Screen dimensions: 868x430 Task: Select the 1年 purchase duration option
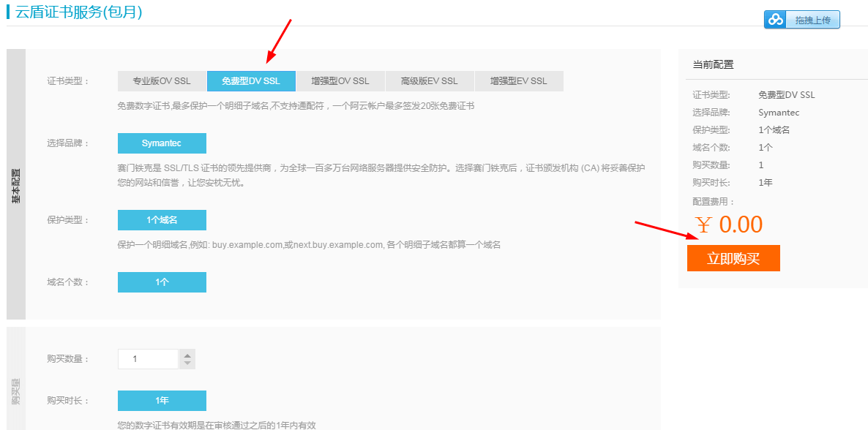click(x=162, y=401)
